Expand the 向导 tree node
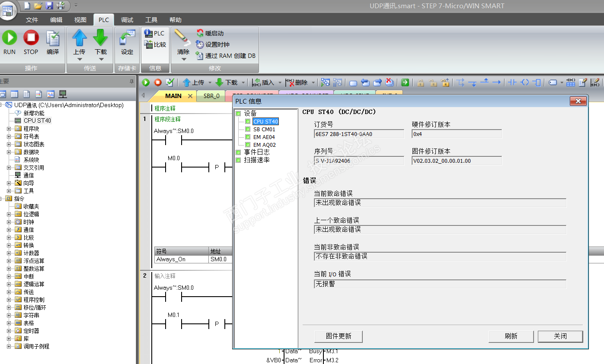604x364 pixels. coord(9,183)
